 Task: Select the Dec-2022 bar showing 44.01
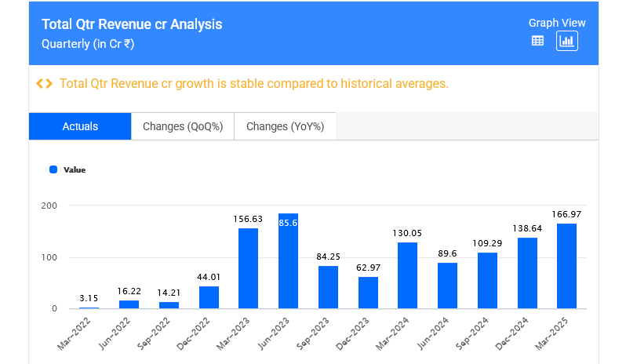(209, 297)
